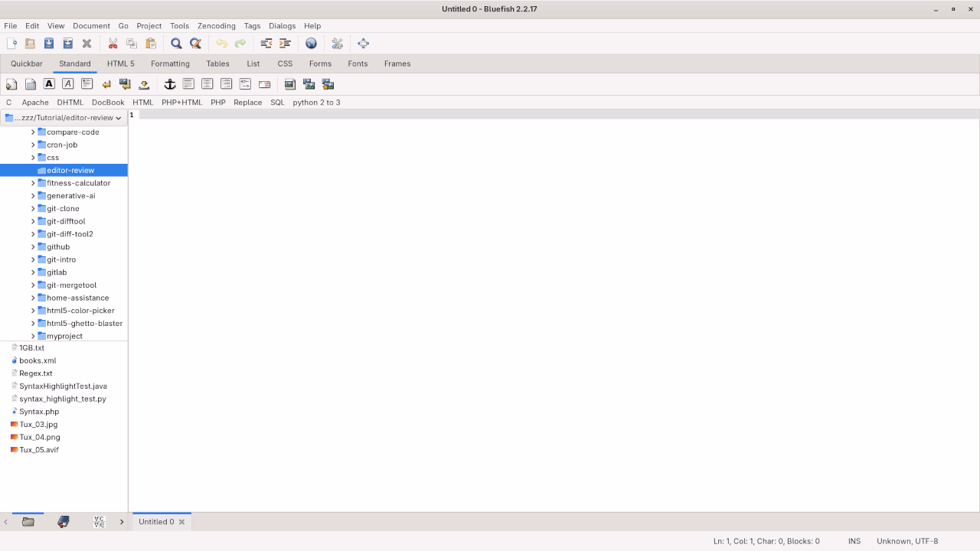Open the Apache snippets menu

click(x=35, y=103)
